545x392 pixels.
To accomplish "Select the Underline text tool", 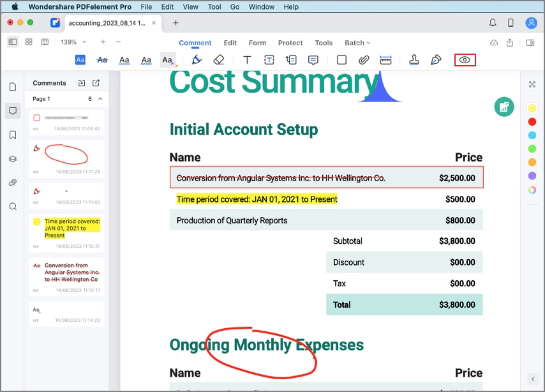I will coord(124,60).
